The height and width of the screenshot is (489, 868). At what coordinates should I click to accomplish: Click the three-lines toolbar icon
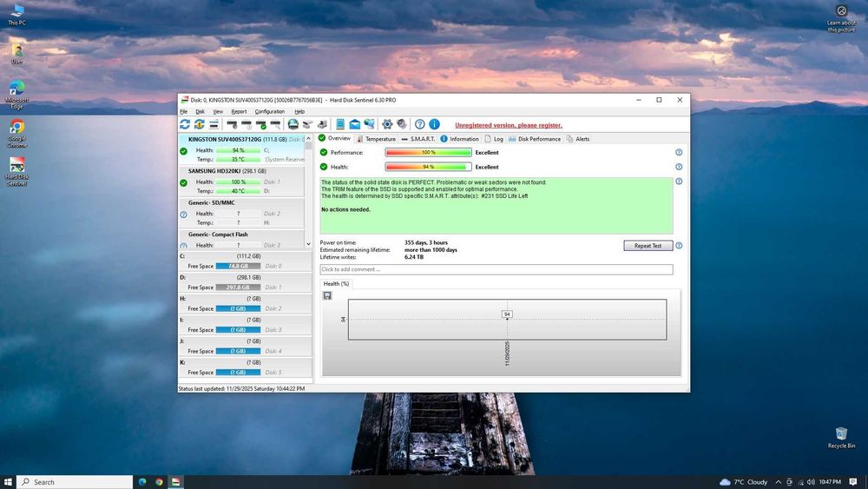click(x=214, y=124)
